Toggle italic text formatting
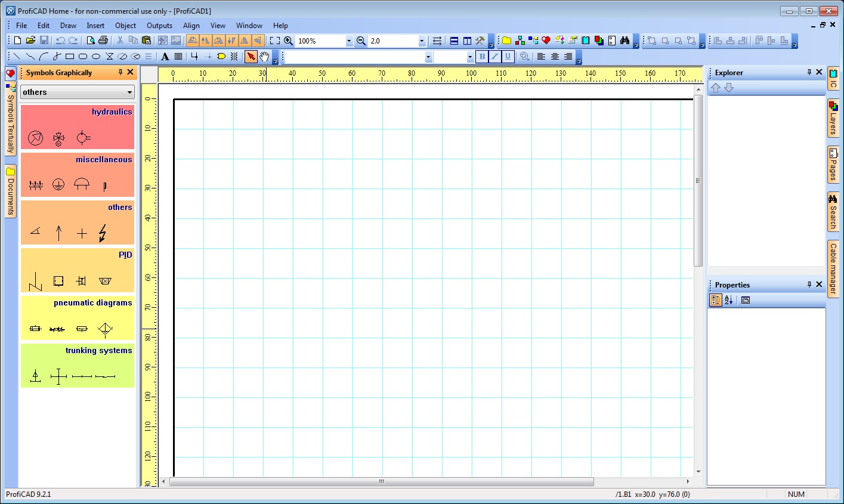The width and height of the screenshot is (844, 504). point(496,57)
